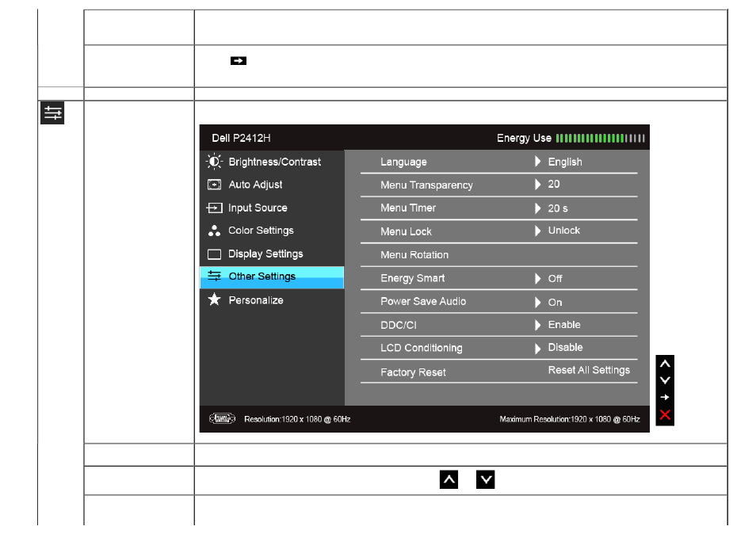Toggle Menu Lock Unlock value

pos(563,231)
